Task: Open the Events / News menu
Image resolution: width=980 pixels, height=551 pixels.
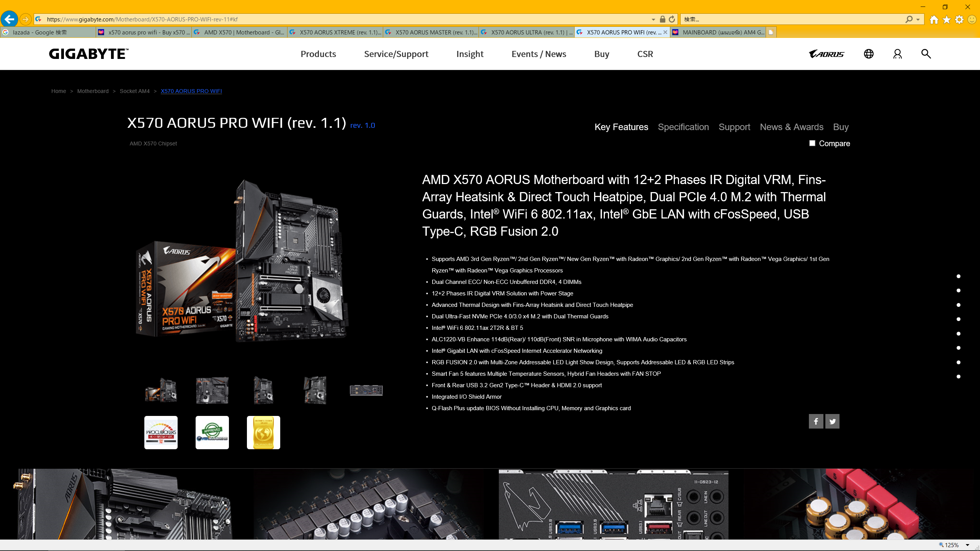Action: point(539,54)
